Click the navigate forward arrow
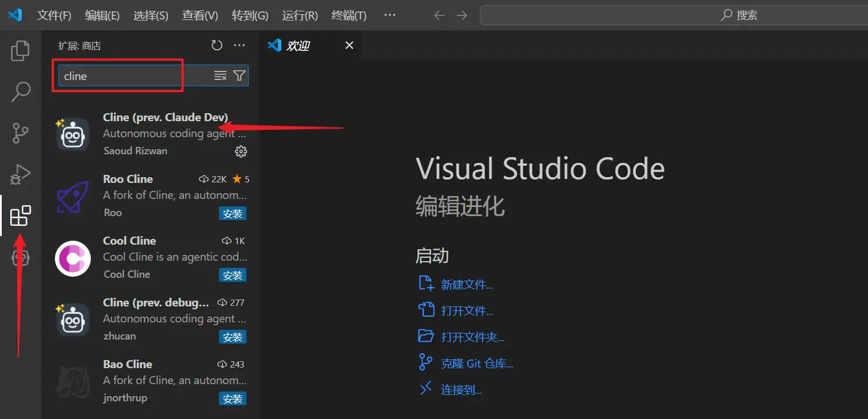 pos(462,15)
